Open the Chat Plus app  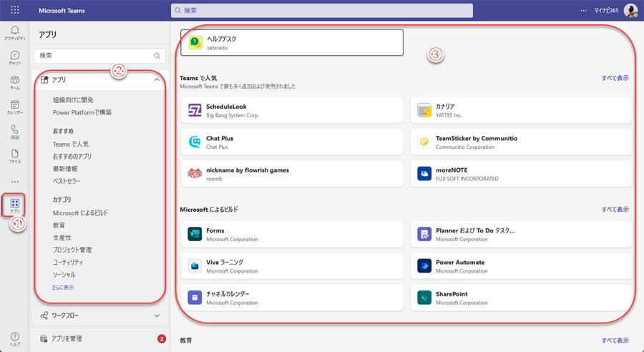(x=292, y=142)
